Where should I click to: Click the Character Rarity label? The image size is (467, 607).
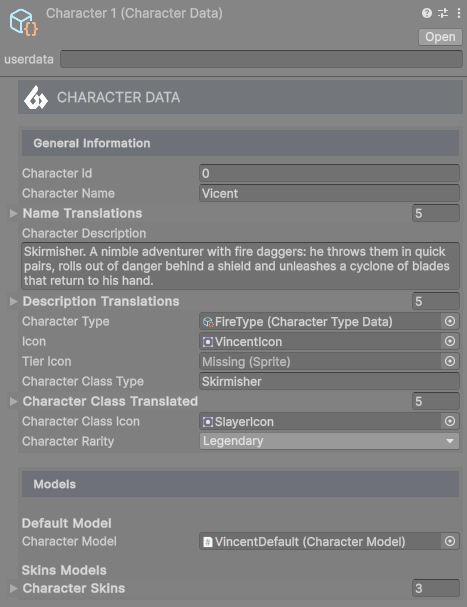coord(68,441)
